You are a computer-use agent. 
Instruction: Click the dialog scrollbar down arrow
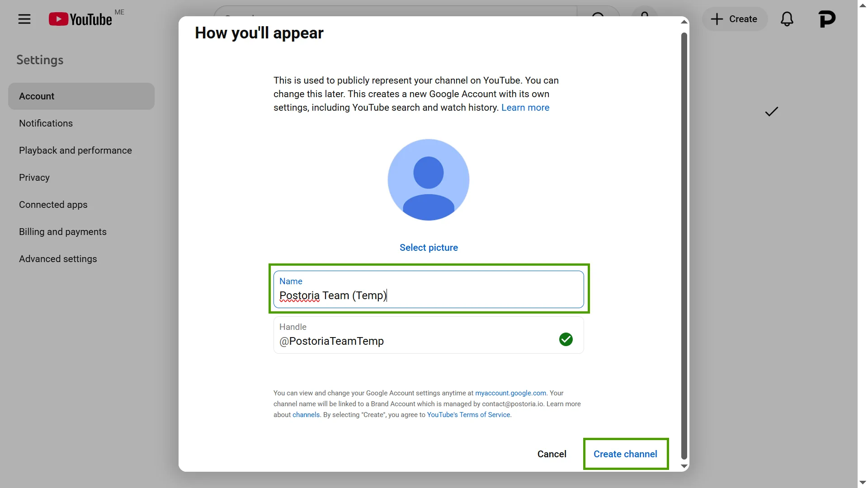click(684, 466)
